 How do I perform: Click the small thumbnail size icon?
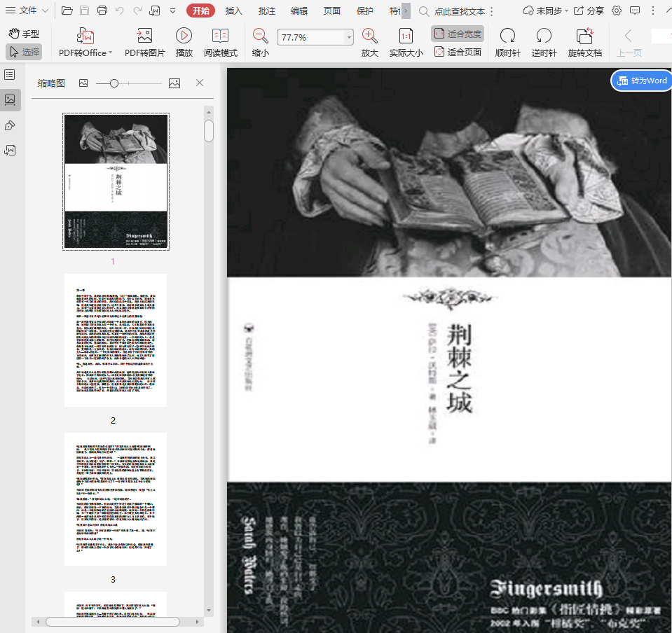pyautogui.click(x=83, y=83)
